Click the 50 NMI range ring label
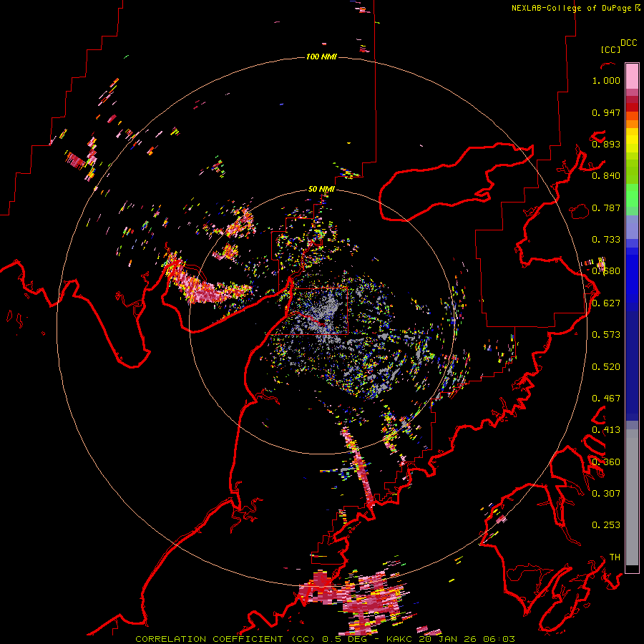The width and height of the screenshot is (644, 644). coord(321,190)
